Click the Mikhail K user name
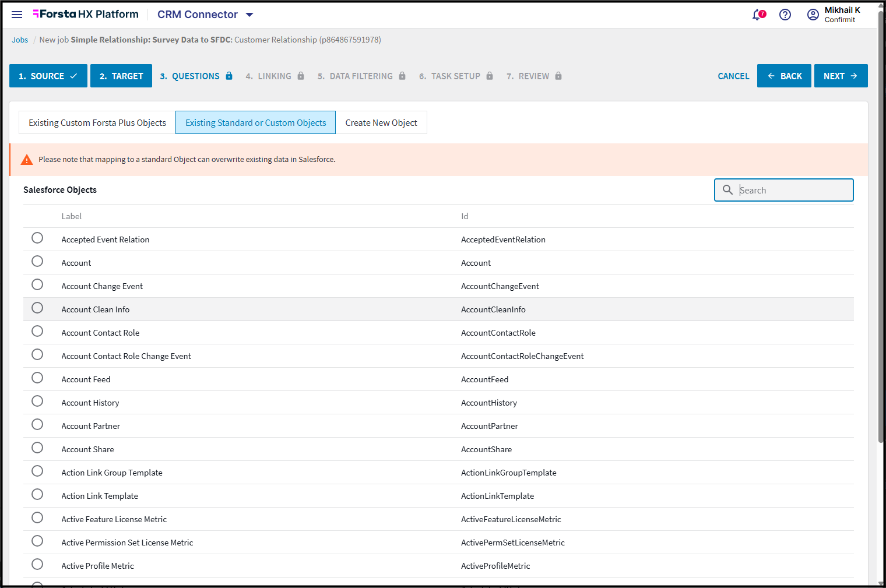The height and width of the screenshot is (588, 886). click(842, 10)
